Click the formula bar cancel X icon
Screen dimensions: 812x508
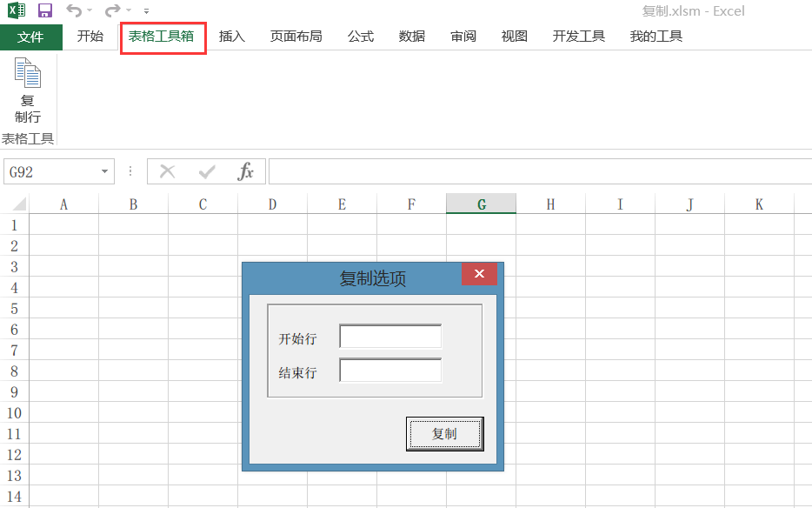click(168, 172)
